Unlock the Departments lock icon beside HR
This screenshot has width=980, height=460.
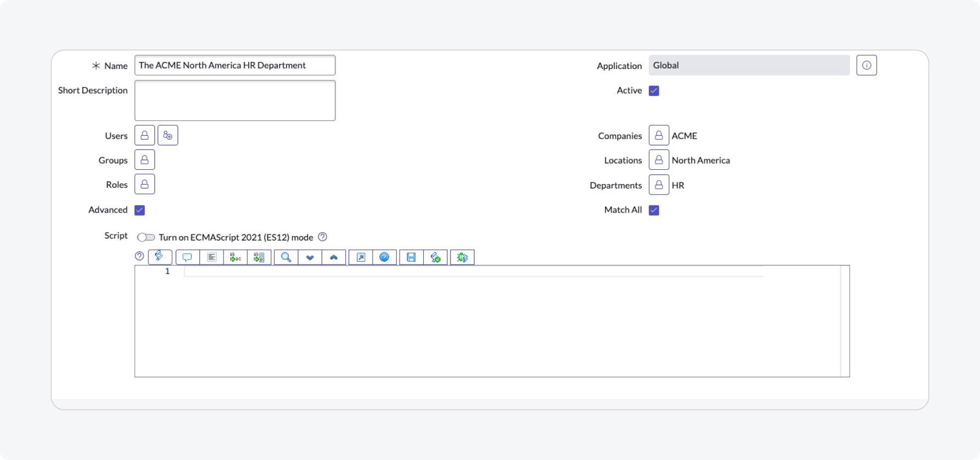(659, 185)
